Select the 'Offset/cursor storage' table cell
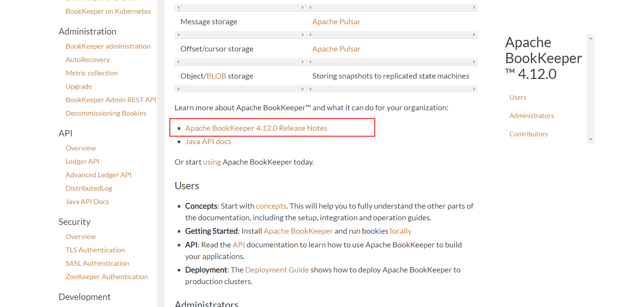The width and height of the screenshot is (644, 307). pyautogui.click(x=217, y=49)
